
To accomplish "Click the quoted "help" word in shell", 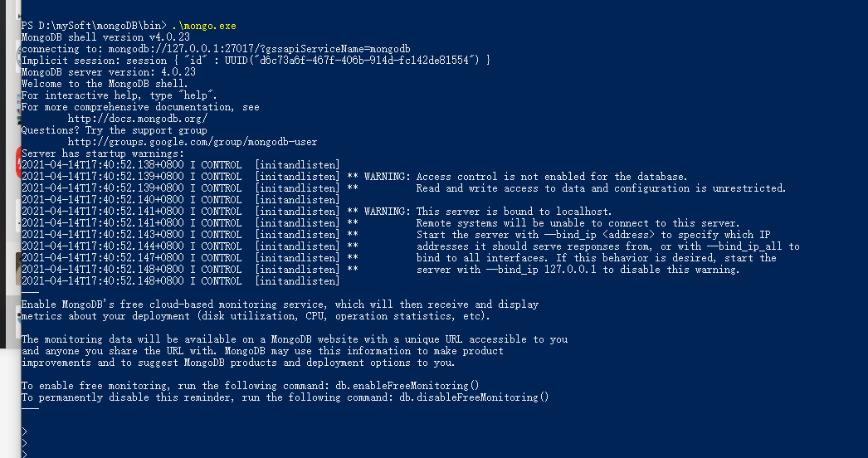I will [x=197, y=95].
